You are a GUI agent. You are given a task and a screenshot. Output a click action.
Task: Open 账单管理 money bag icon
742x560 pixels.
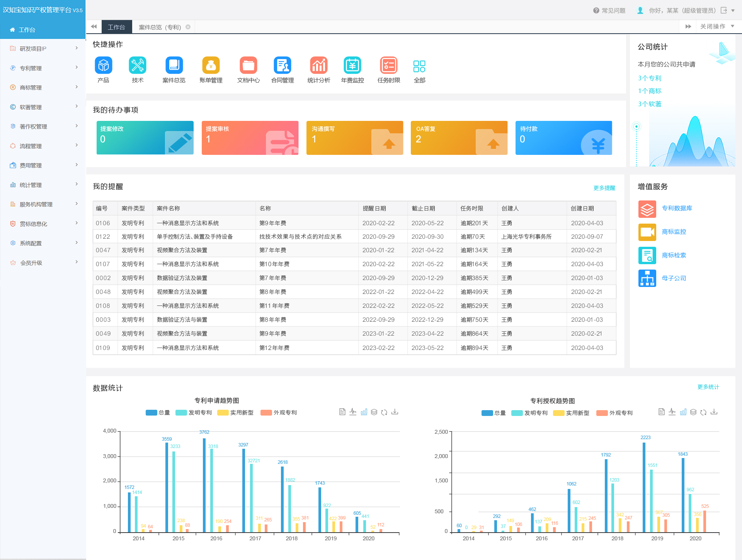point(211,65)
